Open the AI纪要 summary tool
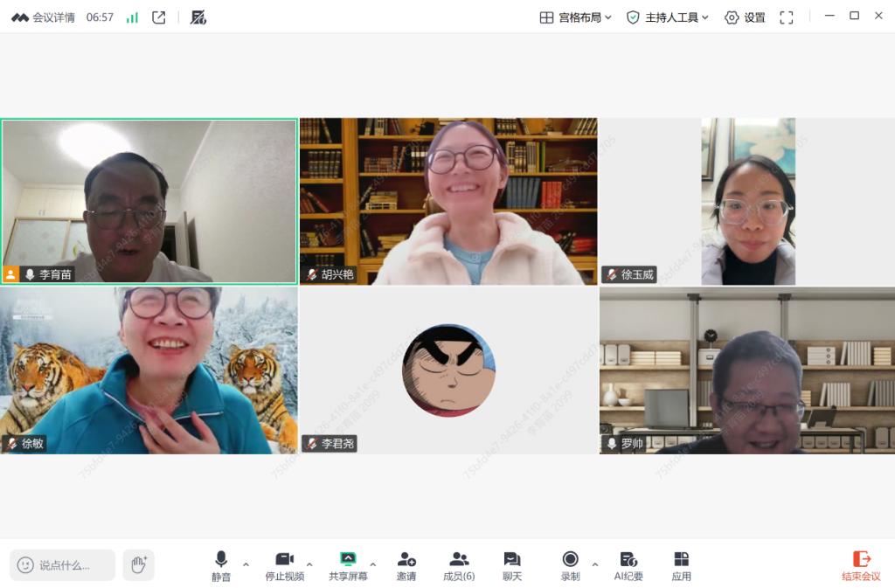Viewport: 895px width, 588px height. click(x=628, y=565)
